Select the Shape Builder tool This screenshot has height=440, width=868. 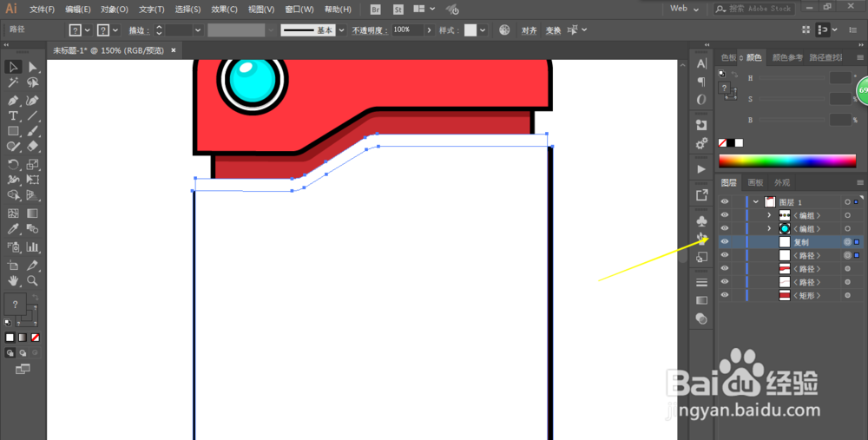(13, 194)
